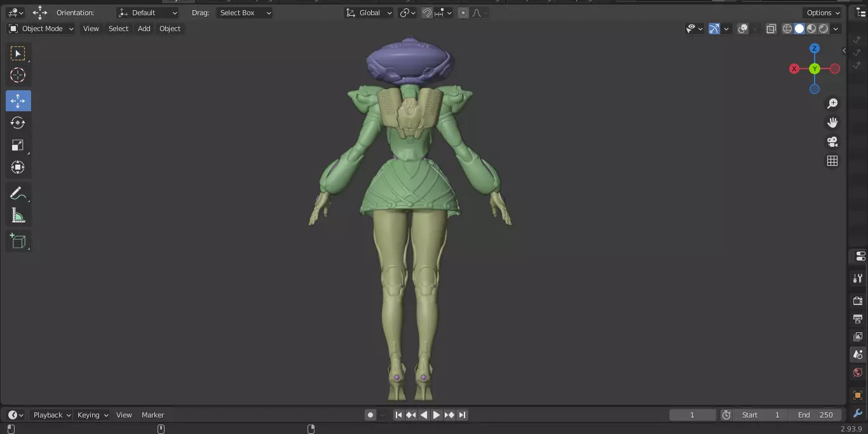Play animation forward

point(437,415)
